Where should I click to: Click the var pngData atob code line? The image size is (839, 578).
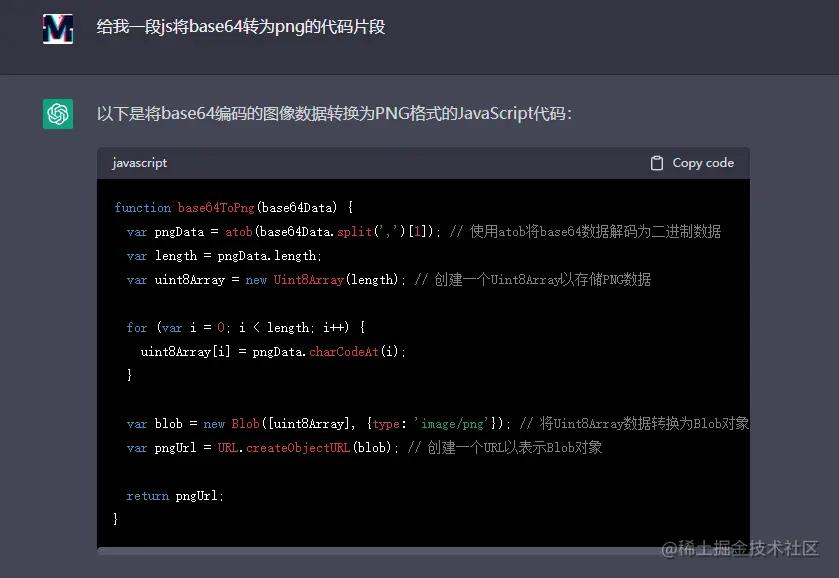tap(424, 231)
